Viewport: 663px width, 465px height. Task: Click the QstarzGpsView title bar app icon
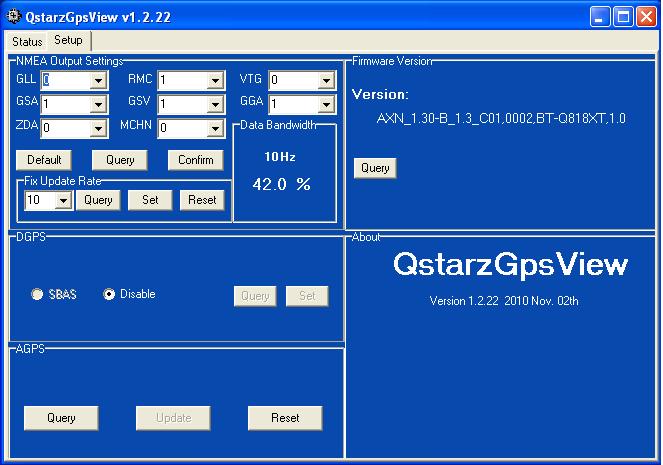point(13,16)
